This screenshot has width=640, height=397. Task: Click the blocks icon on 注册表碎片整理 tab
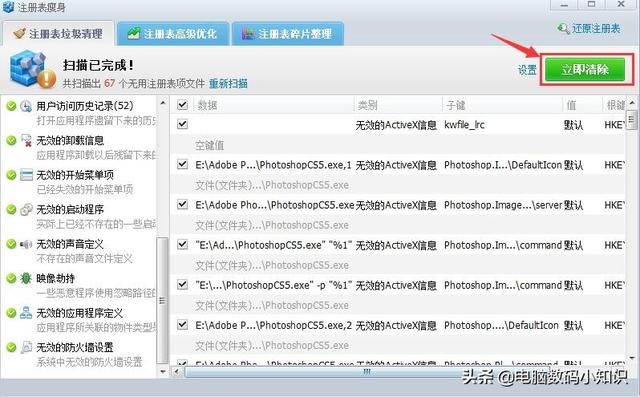point(248,33)
